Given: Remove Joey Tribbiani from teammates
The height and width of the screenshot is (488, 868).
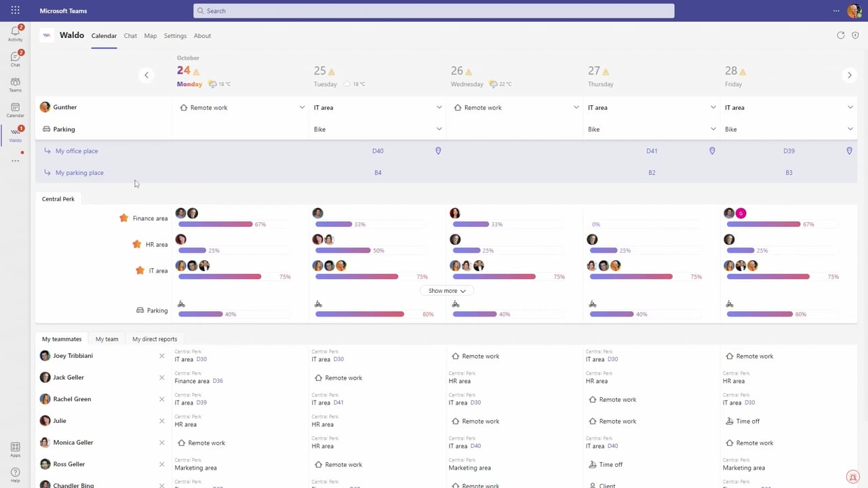Looking at the screenshot, I should click(x=161, y=356).
